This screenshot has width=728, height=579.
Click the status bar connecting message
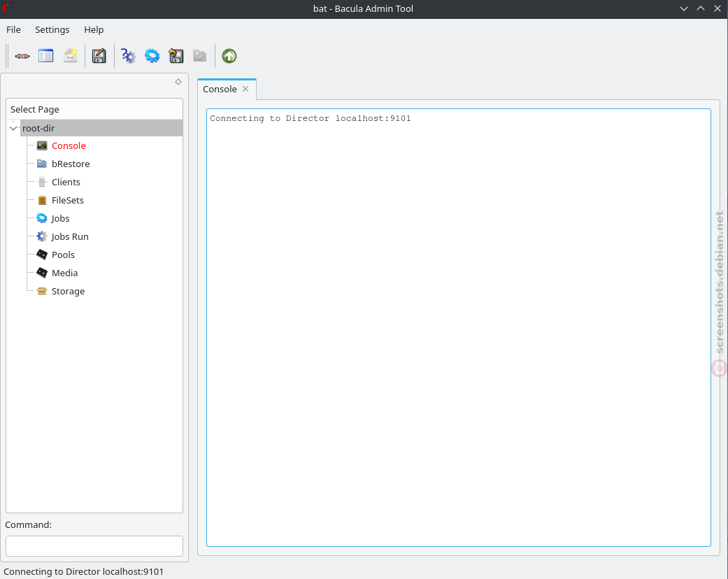[84, 571]
